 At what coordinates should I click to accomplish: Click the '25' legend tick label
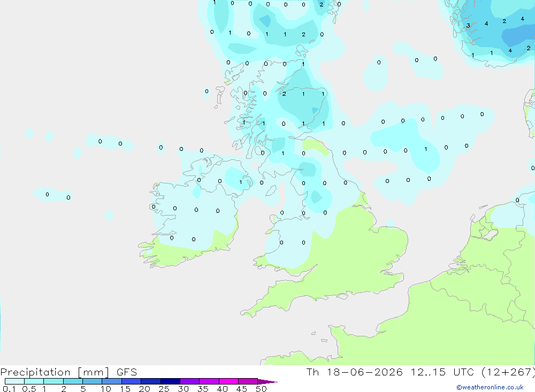(x=164, y=389)
